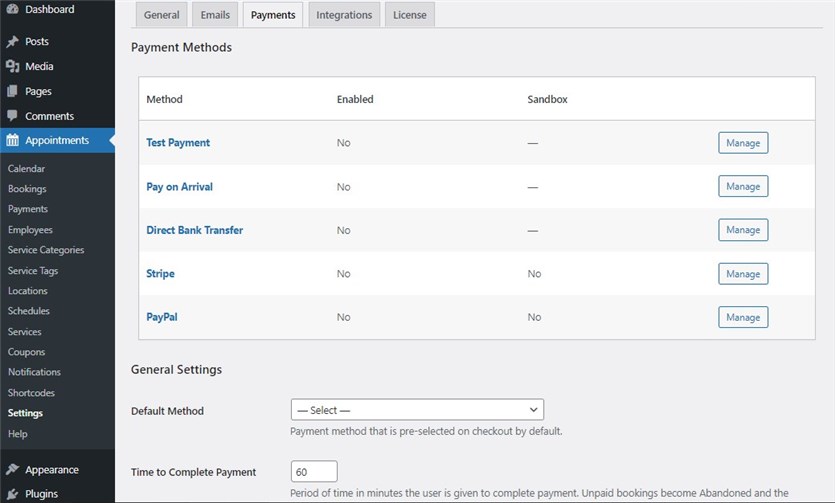Open the Integrations settings tab
Viewport: 835px width, 503px height.
(344, 15)
